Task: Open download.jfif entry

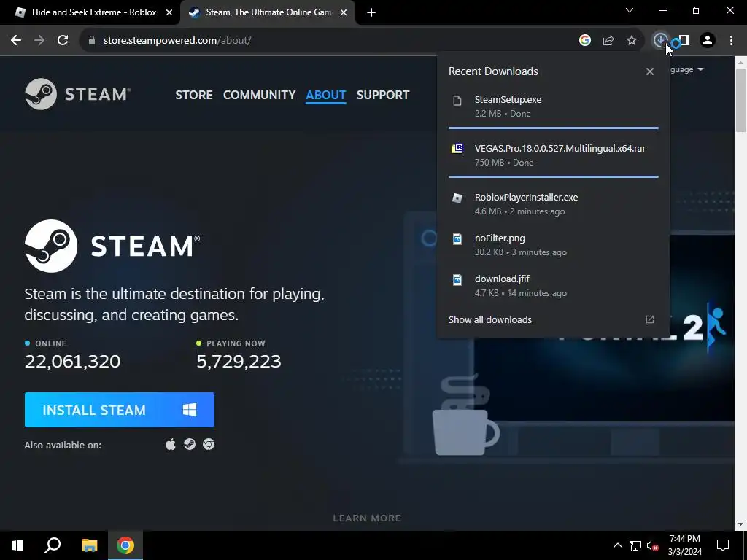Action: pyautogui.click(x=554, y=286)
